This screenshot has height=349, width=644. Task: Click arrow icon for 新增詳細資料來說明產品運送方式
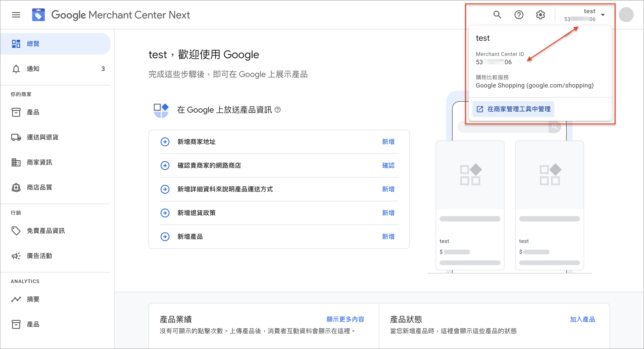pyautogui.click(x=165, y=189)
